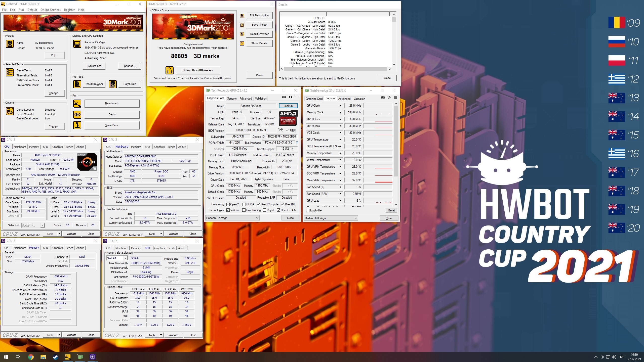Click the Batch Run icon in Pro Tools

pos(113,84)
